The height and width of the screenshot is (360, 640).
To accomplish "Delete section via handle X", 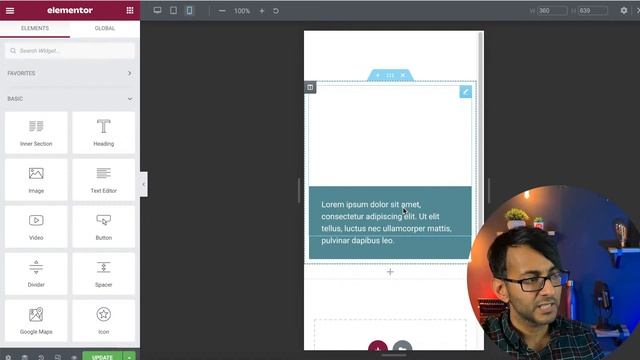I will click(x=403, y=75).
